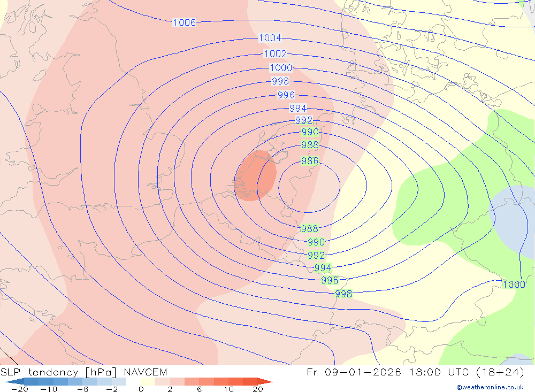
Task: Click the 'Fr 09-01-2026 18:00 UTC (18+24)' timestamp
Action: 415,372
